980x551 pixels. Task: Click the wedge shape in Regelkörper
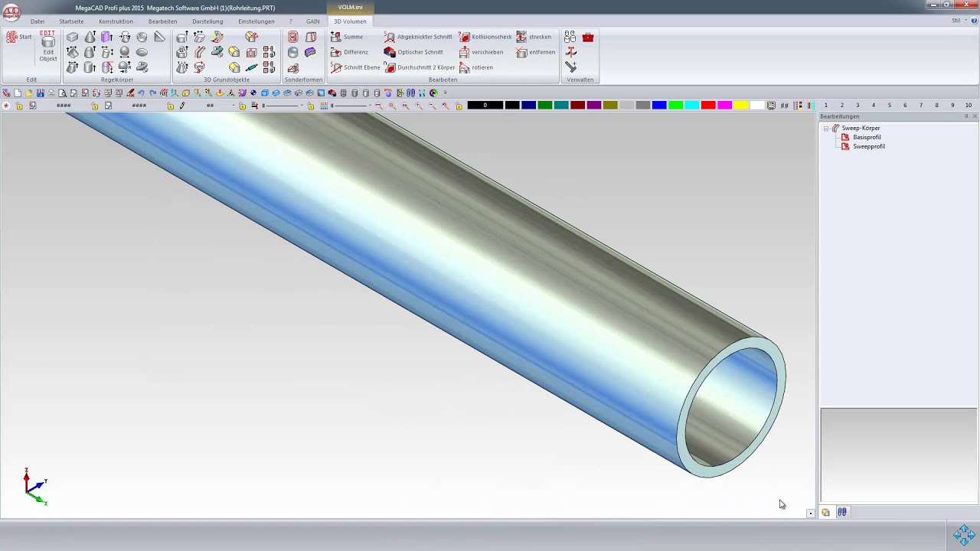[x=159, y=37]
